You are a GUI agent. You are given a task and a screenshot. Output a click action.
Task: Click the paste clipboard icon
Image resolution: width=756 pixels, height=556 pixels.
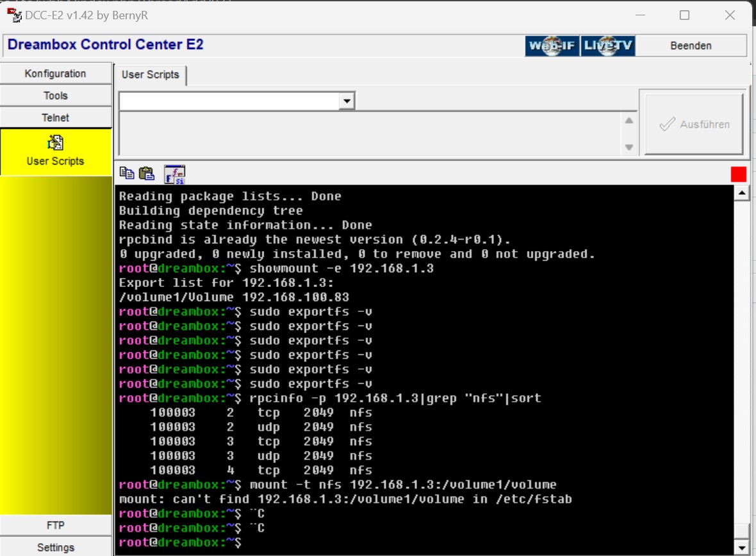[147, 173]
